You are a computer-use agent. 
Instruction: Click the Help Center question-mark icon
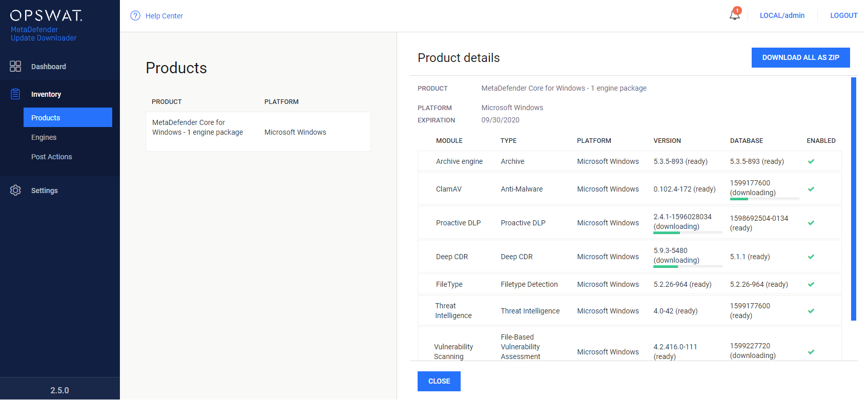[135, 15]
